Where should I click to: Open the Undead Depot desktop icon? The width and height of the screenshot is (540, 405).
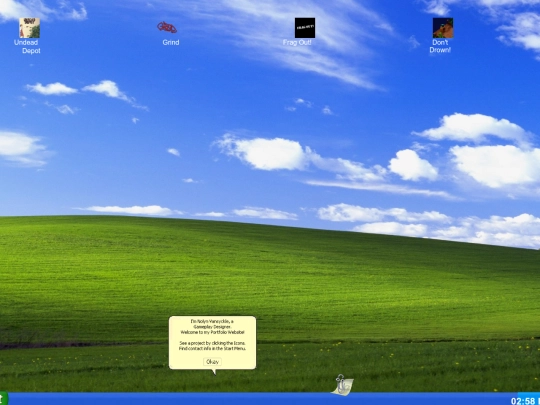[x=29, y=28]
